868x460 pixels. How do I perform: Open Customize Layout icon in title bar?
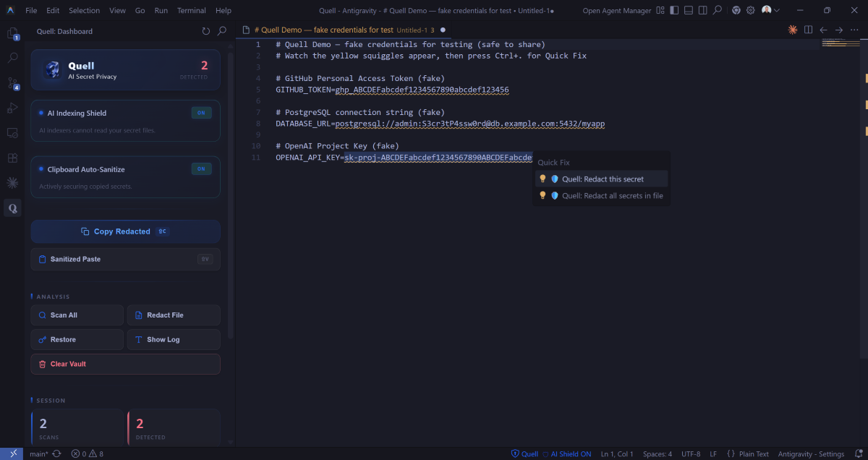pyautogui.click(x=659, y=10)
